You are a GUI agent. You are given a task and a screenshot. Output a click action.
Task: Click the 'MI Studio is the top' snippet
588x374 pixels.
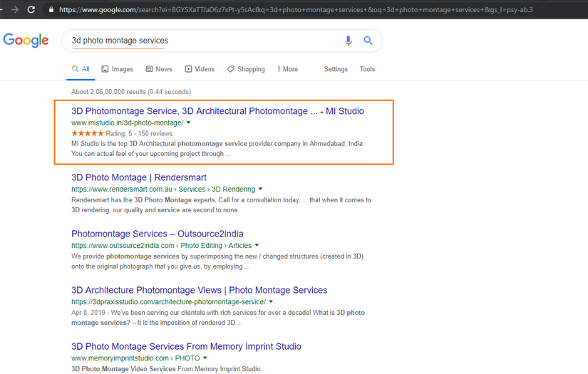(x=218, y=149)
